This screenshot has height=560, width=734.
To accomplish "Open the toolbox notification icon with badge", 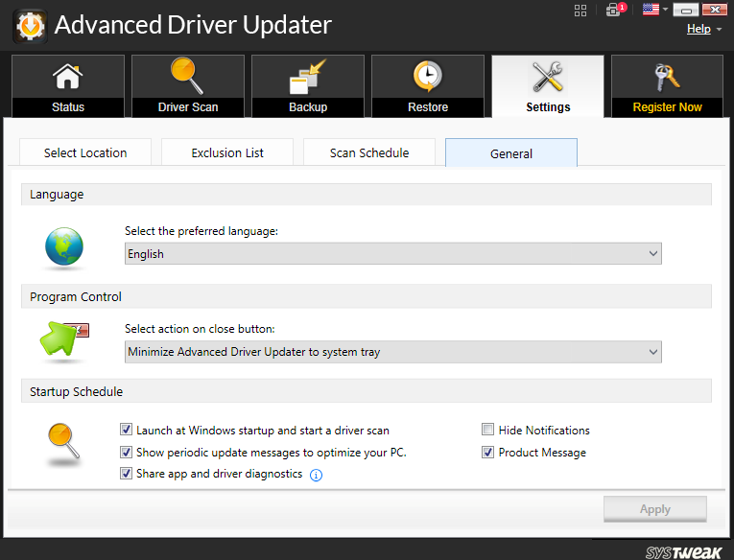I will pos(615,10).
